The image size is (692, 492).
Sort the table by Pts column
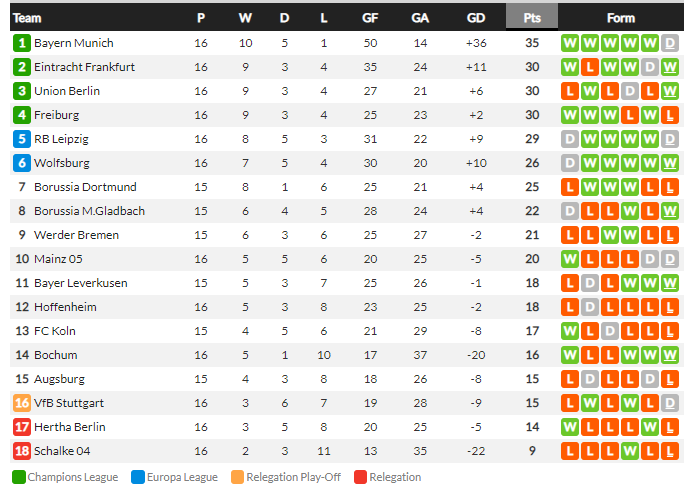[x=532, y=18]
